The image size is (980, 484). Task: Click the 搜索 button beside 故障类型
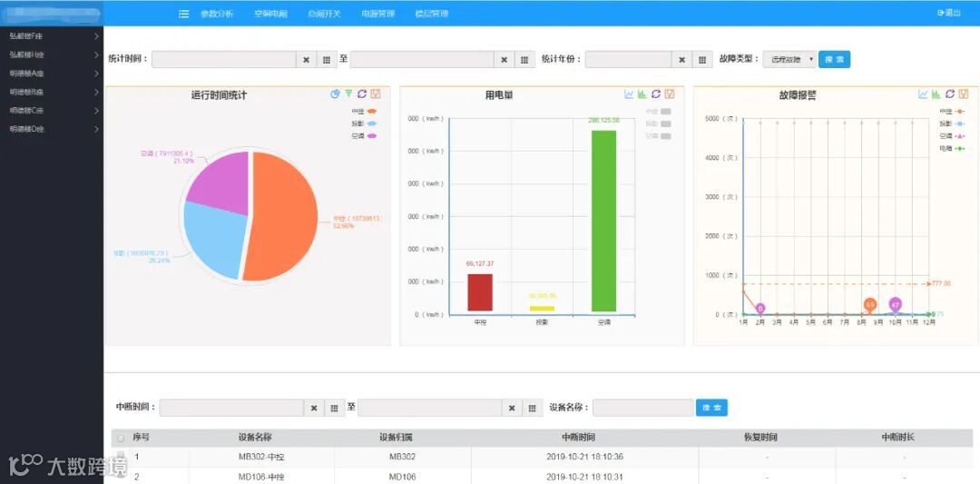tap(835, 60)
